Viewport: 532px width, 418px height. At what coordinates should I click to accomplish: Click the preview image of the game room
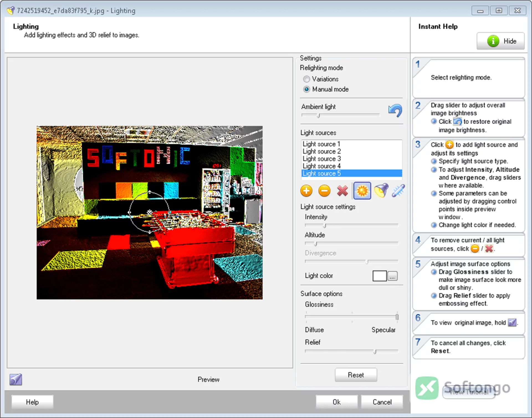click(x=150, y=213)
